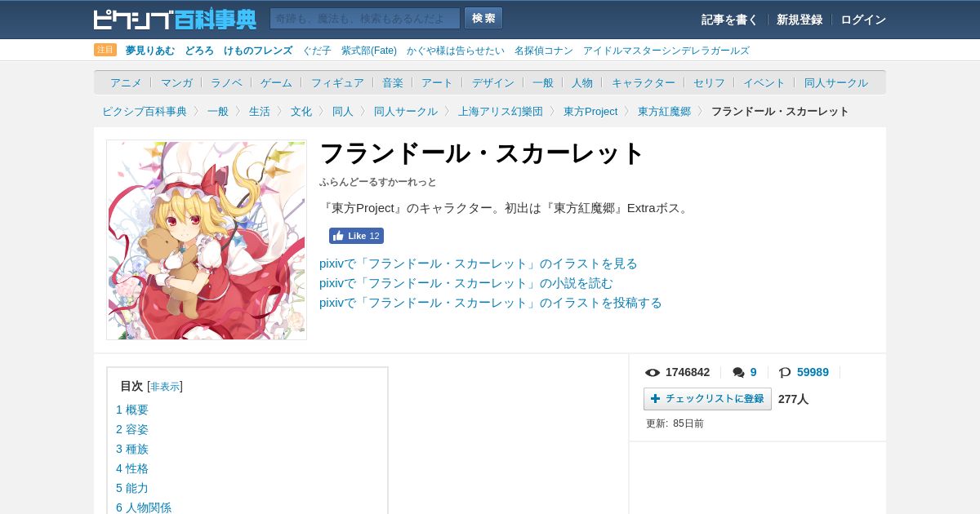Select the マンガ category menu item
Screen dimensions: 980x514
pyautogui.click(x=176, y=82)
